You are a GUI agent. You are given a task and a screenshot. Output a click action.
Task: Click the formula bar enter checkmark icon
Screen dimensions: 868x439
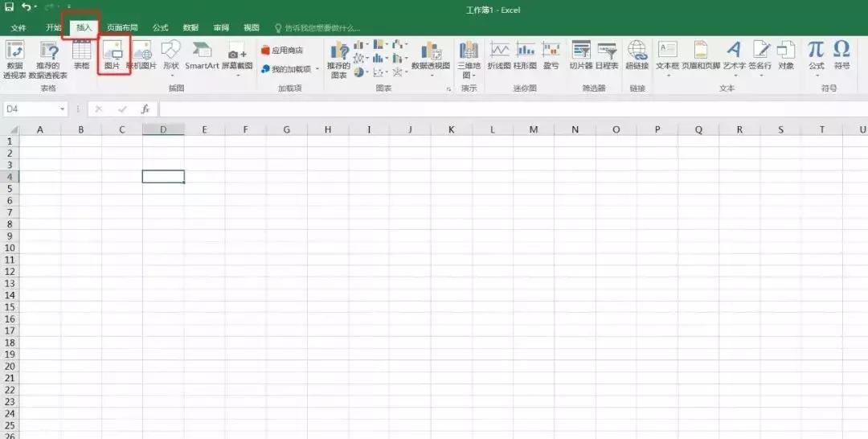[122, 109]
